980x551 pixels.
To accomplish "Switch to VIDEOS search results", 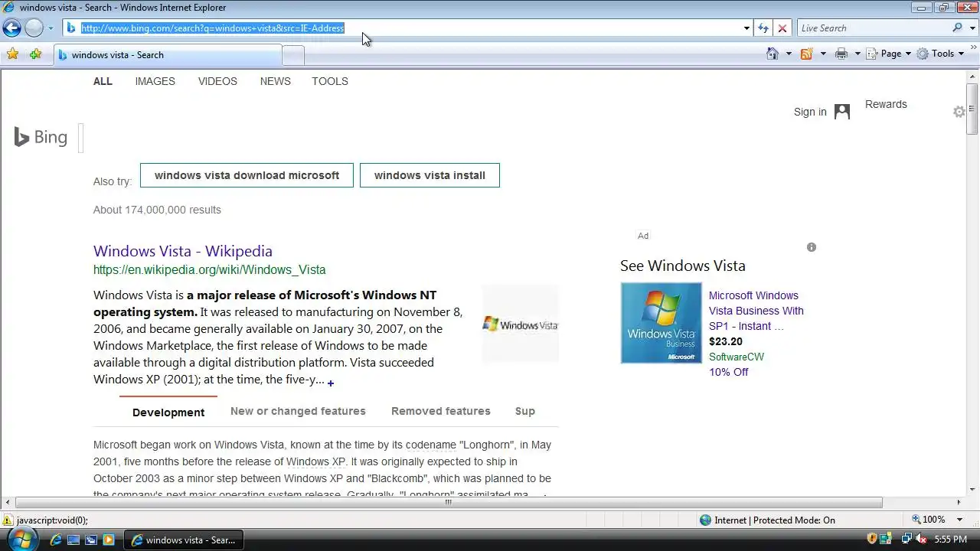I will click(x=217, y=81).
